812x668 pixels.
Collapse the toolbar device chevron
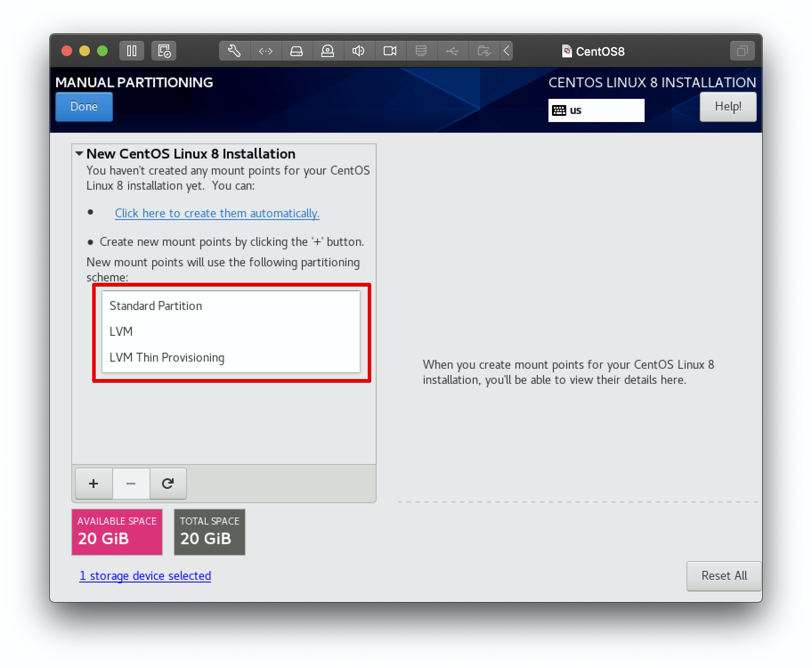point(507,51)
